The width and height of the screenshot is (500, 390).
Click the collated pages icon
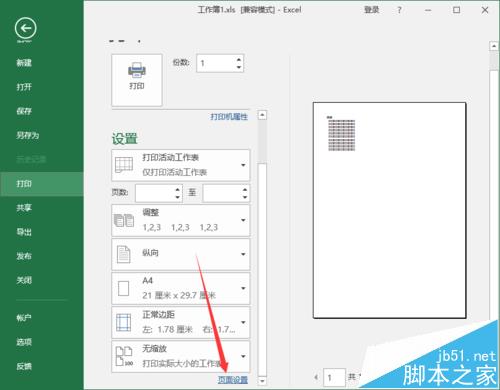click(124, 220)
